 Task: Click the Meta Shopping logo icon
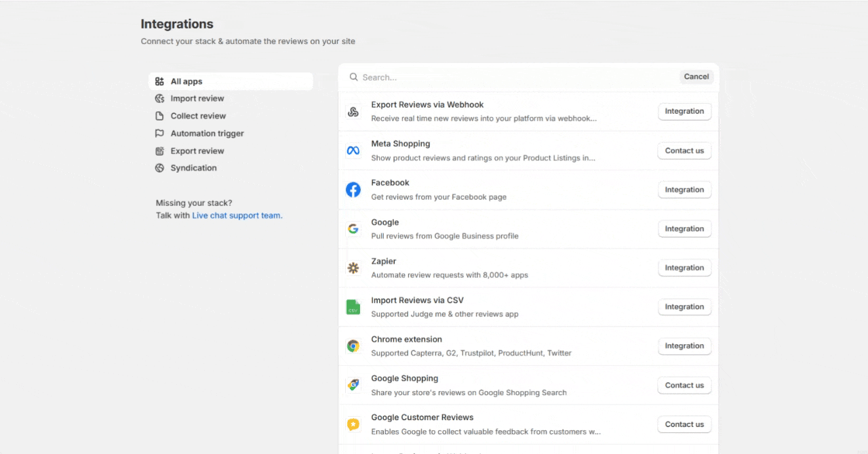tap(353, 150)
